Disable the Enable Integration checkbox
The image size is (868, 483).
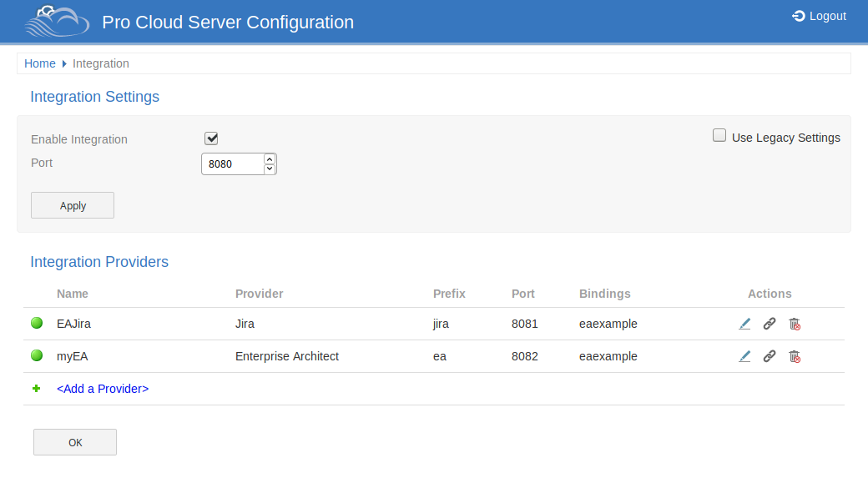[x=211, y=138]
